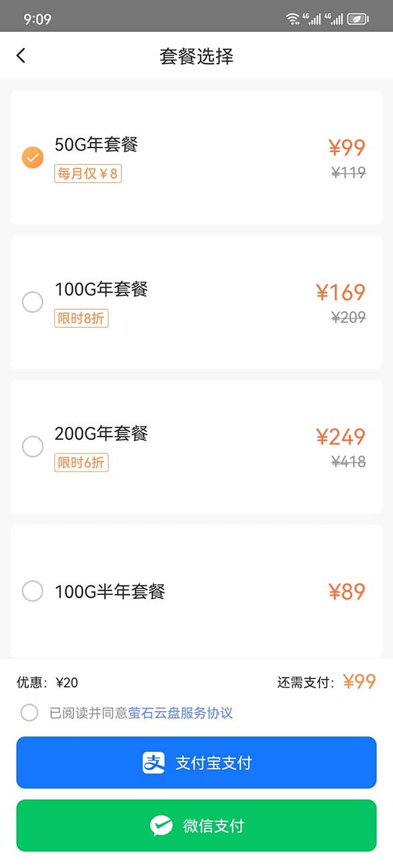Pay with 支付宝支付 button
This screenshot has height=868, width=393.
click(196, 763)
